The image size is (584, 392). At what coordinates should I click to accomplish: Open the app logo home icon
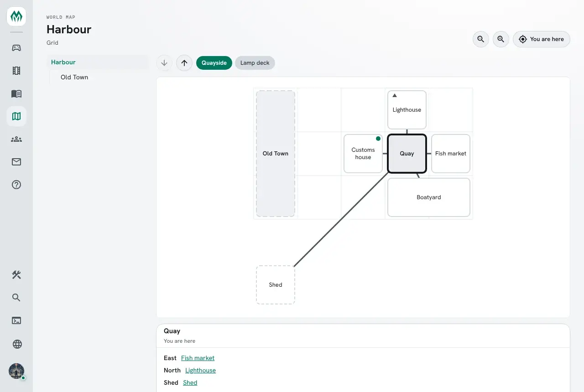(x=16, y=16)
